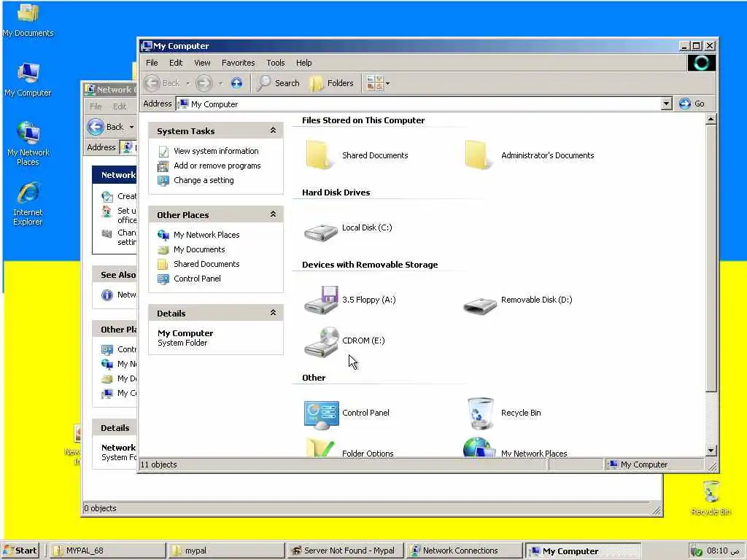This screenshot has width=747, height=560.
Task: Open the address bar dropdown arrow
Action: [667, 104]
